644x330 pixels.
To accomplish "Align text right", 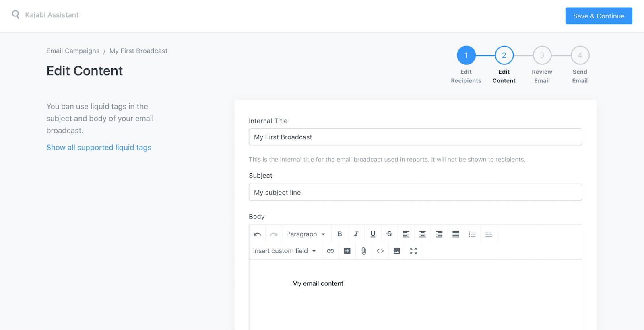I will pyautogui.click(x=439, y=234).
